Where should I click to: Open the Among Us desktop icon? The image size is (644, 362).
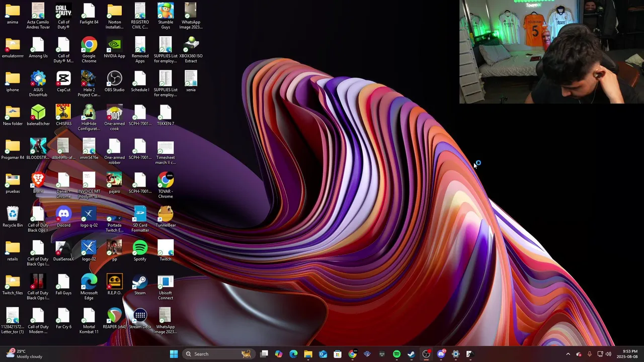point(38,48)
